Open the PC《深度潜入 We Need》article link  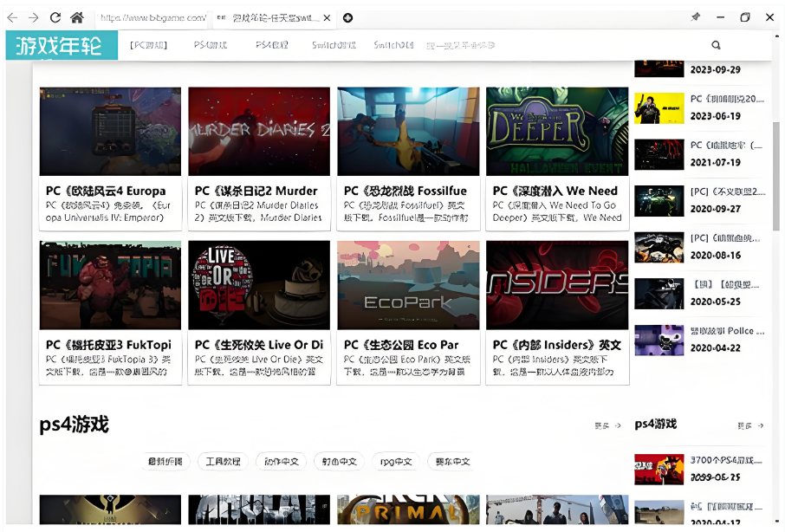(555, 191)
